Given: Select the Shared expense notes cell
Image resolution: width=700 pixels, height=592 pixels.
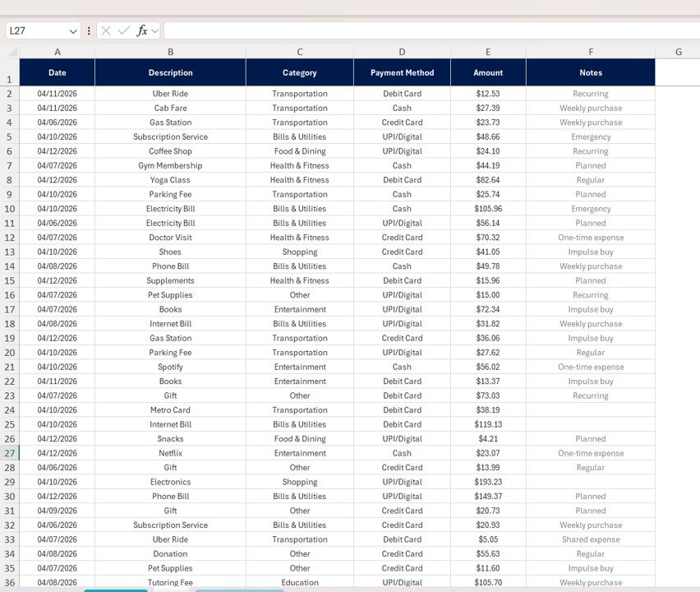Looking at the screenshot, I should tap(590, 540).
